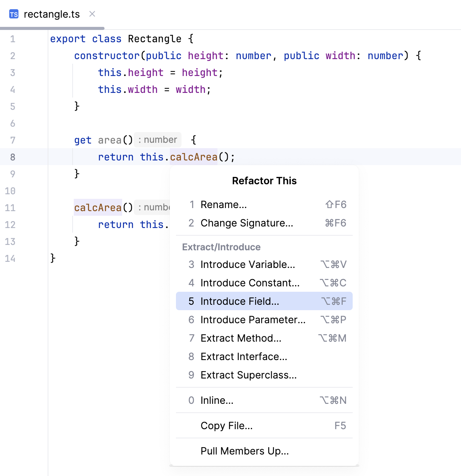Click the number type inlay hint after area()
The image size is (461, 476).
click(158, 140)
